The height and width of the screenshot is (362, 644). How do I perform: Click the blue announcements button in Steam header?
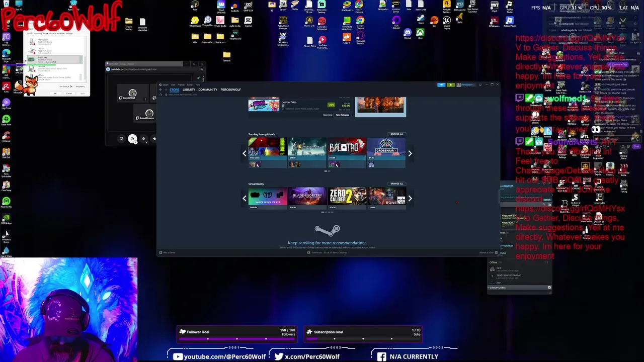[x=441, y=84]
